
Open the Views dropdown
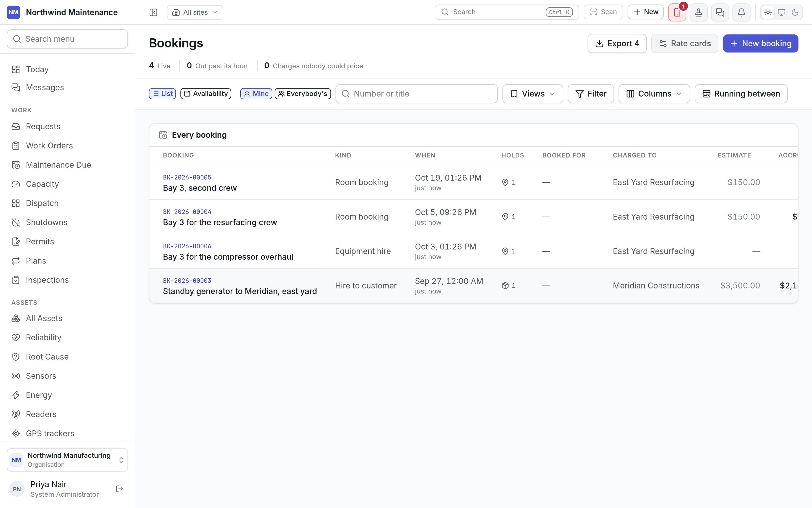(533, 94)
